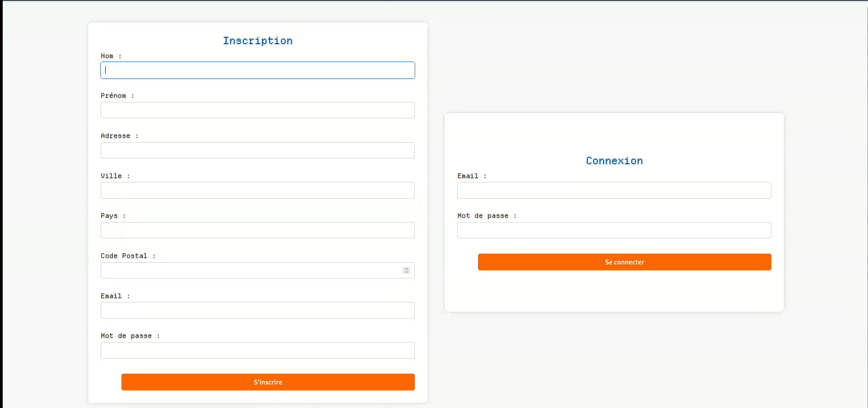Increase Code Postal with stepper up arrow
The width and height of the screenshot is (868, 408).
[x=406, y=269]
